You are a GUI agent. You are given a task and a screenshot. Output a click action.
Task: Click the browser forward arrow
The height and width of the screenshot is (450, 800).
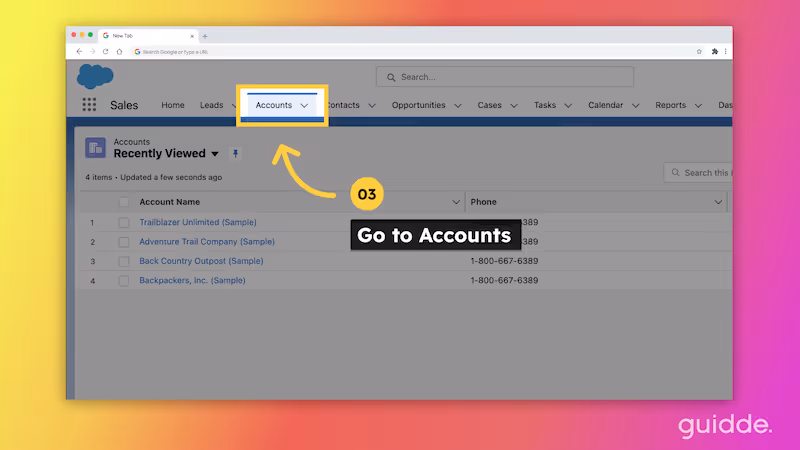pyautogui.click(x=92, y=52)
